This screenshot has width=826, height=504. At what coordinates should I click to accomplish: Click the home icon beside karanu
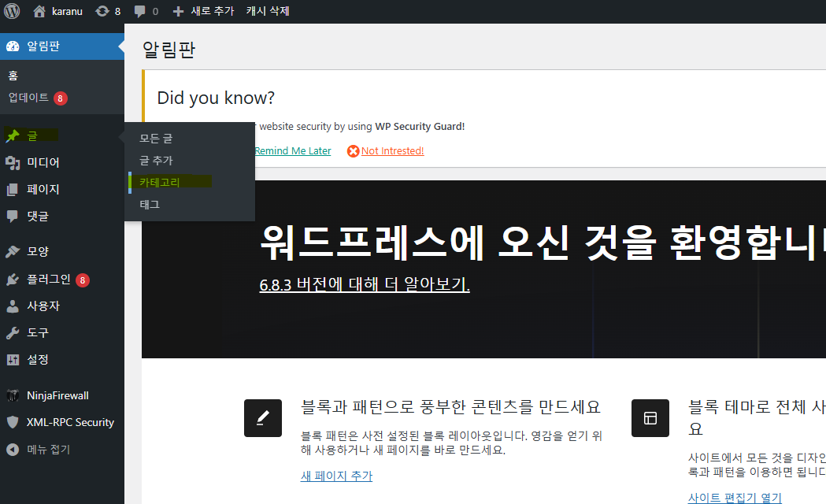[x=39, y=11]
